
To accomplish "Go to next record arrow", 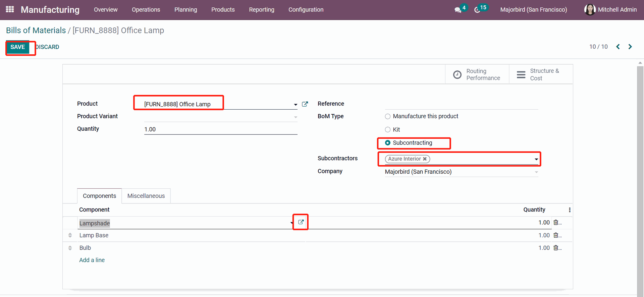I will click(630, 47).
